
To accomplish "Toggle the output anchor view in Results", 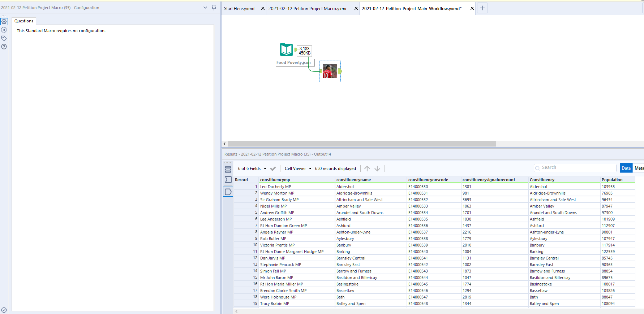I will [228, 192].
